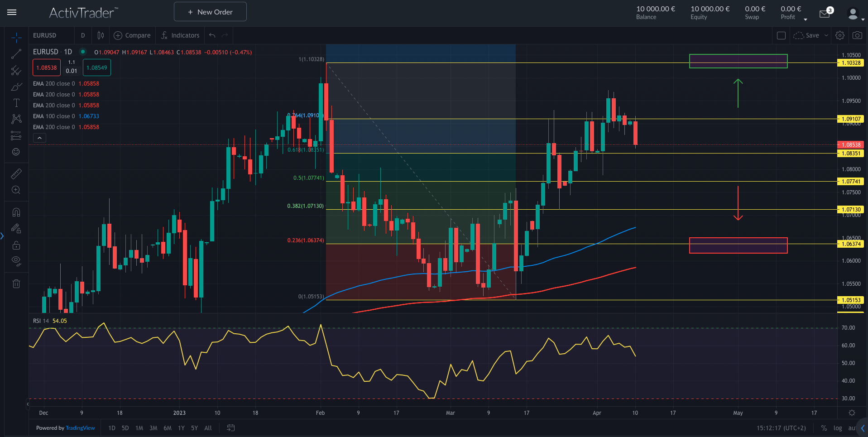Open the chart settings gear

[x=840, y=35]
